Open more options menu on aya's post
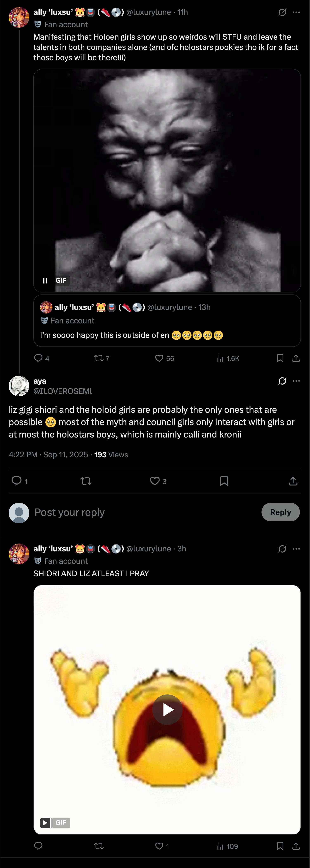Image resolution: width=310 pixels, height=868 pixels. pos(296,381)
